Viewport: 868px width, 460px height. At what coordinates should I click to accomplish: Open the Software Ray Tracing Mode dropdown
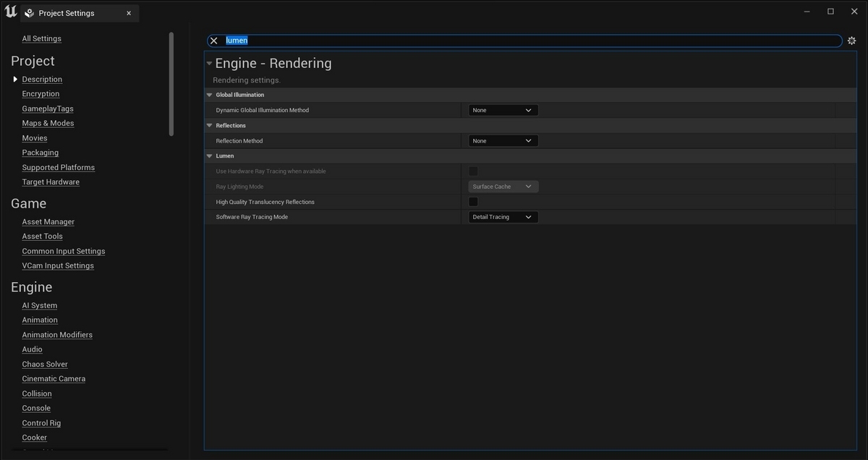pyautogui.click(x=503, y=217)
